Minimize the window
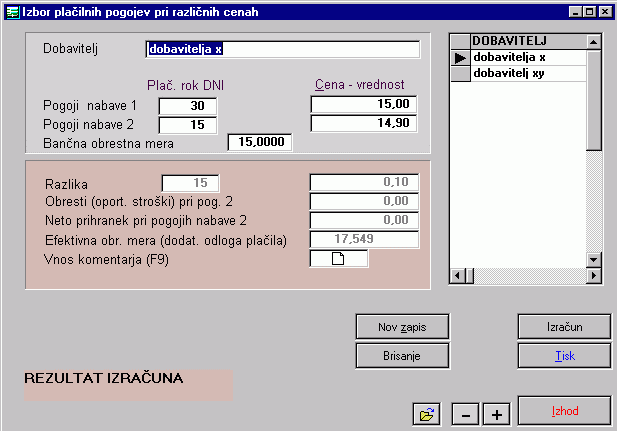The height and width of the screenshot is (431, 617). pos(575,12)
